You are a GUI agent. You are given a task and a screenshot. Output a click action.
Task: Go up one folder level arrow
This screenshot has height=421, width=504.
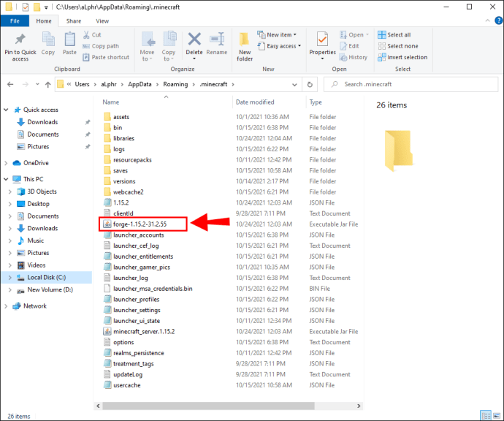[x=48, y=85]
